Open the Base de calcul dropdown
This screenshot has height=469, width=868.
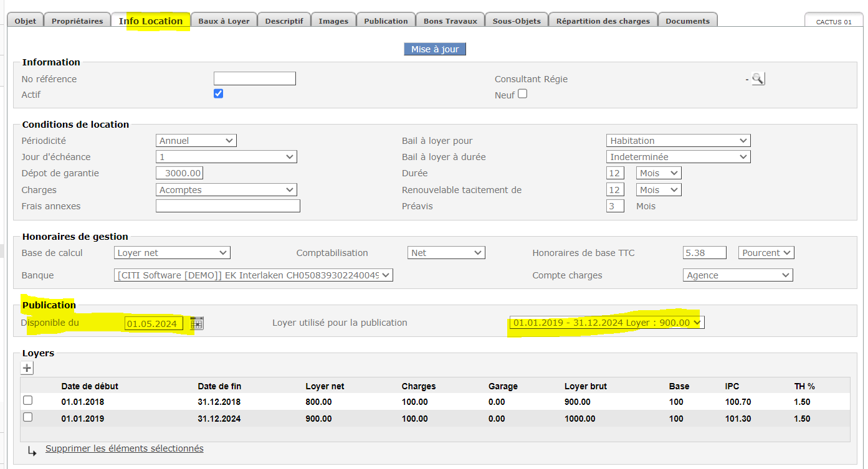(x=173, y=253)
